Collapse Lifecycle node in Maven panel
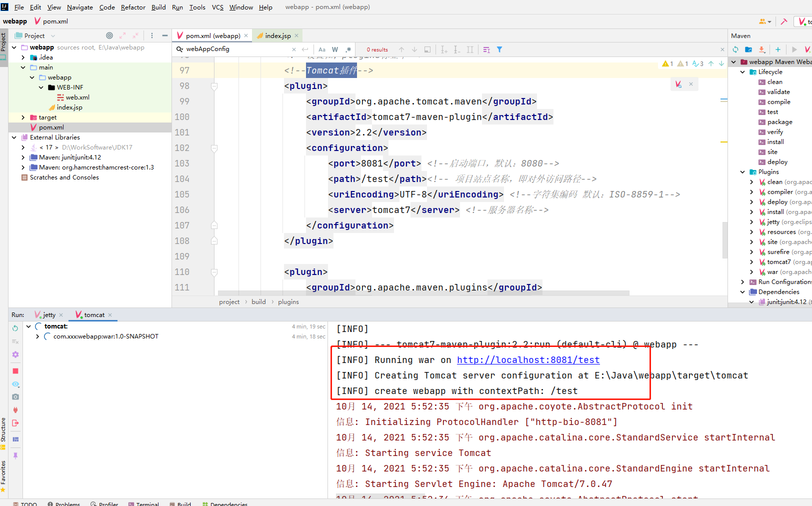 742,72
